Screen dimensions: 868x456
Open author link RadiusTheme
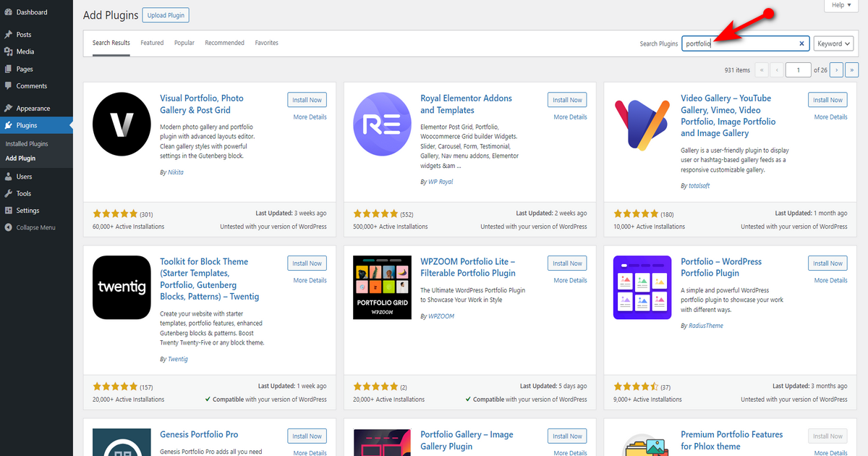pyautogui.click(x=705, y=326)
